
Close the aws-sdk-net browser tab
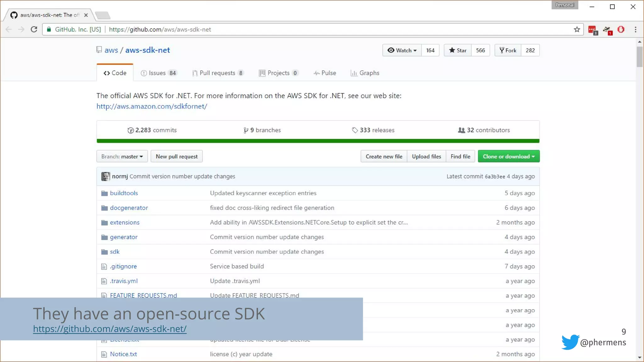[x=86, y=15]
